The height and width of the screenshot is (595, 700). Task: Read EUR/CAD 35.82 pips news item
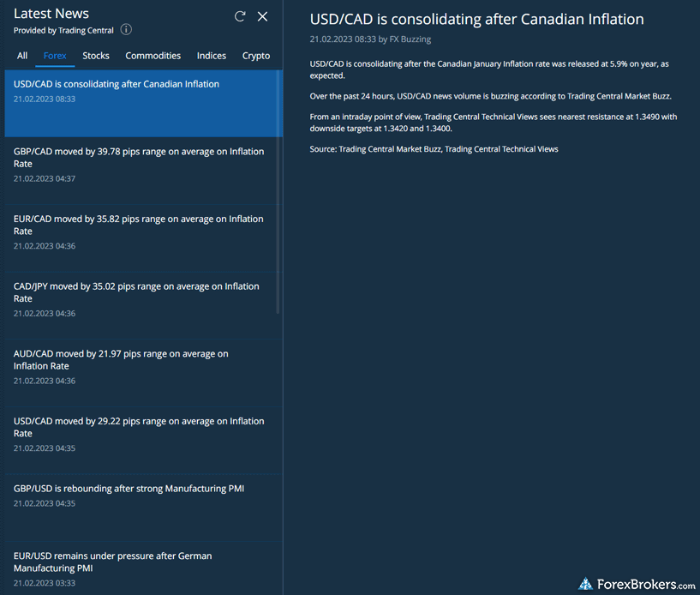[x=139, y=225]
